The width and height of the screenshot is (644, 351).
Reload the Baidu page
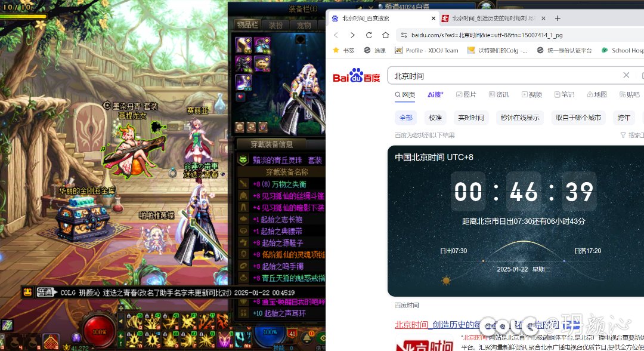coord(369,35)
